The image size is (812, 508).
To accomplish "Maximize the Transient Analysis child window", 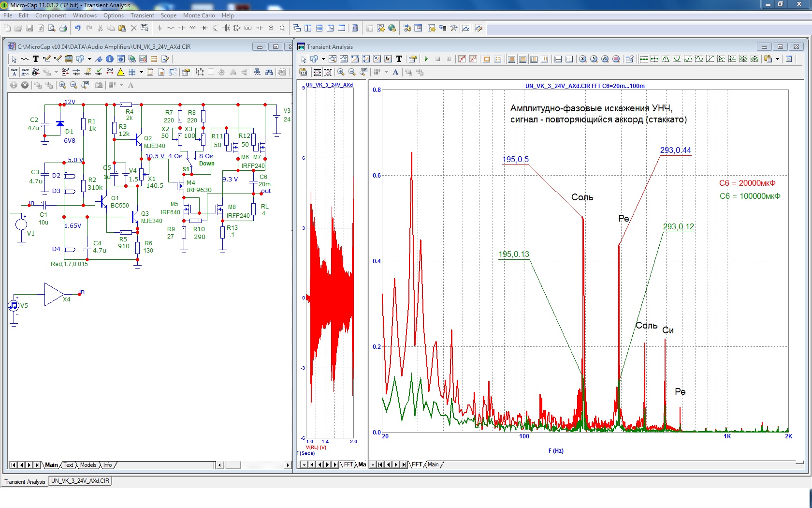I will [x=780, y=46].
